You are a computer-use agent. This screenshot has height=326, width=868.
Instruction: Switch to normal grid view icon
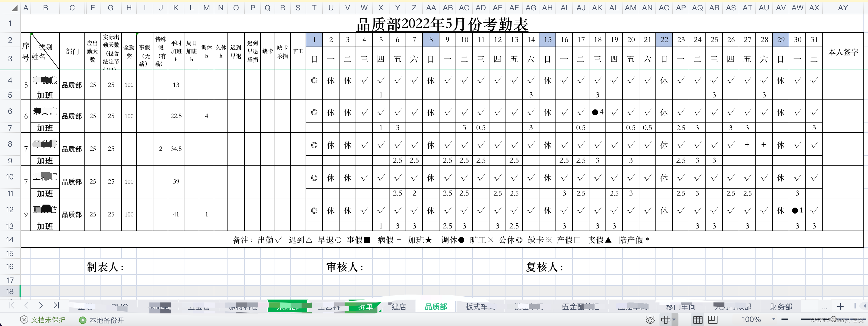(x=698, y=320)
